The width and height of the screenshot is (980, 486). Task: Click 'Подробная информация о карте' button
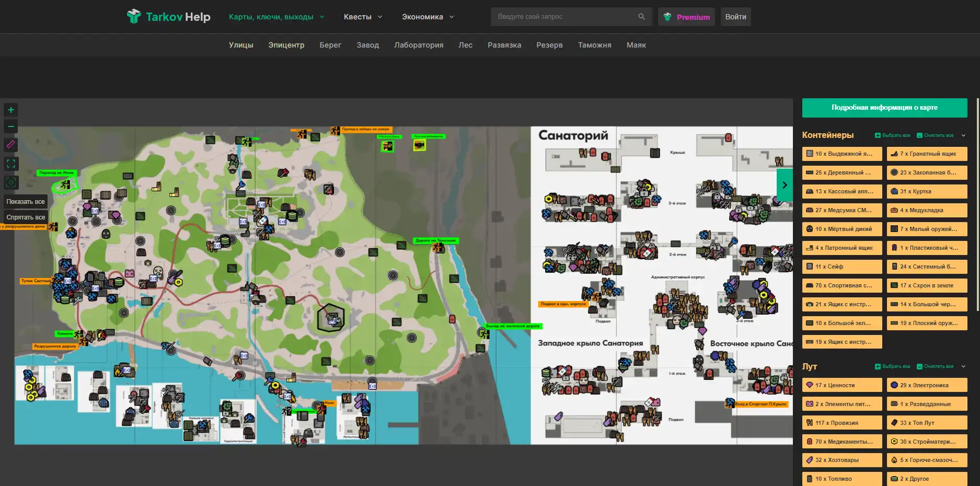[x=884, y=108]
